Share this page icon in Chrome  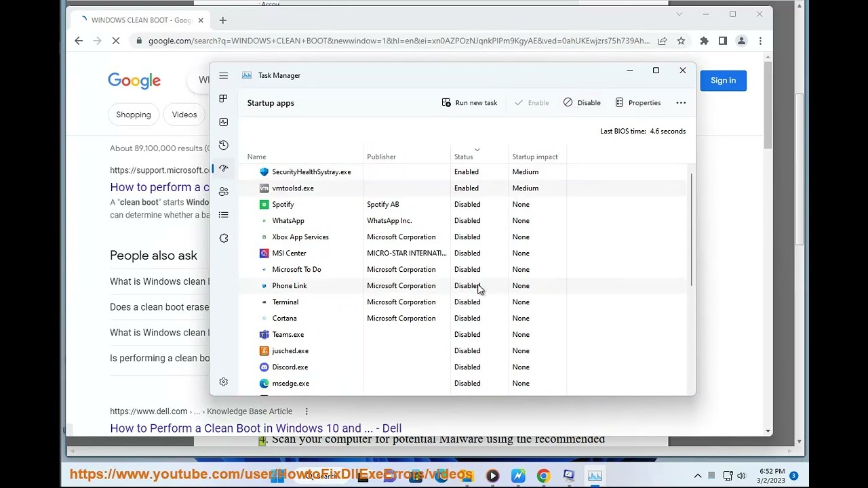click(663, 41)
